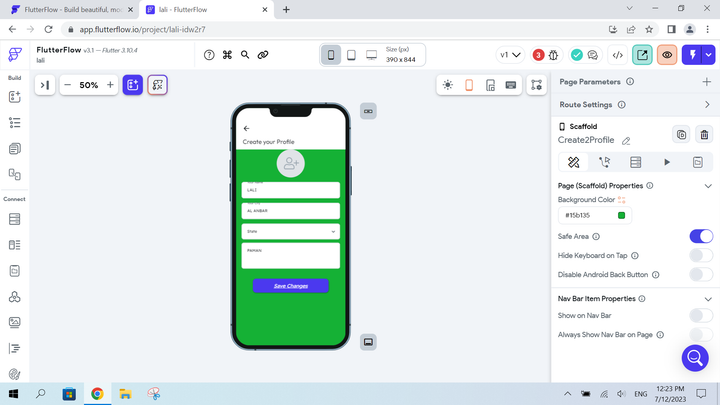The image size is (720, 405).
Task: Open the v1 version dropdown
Action: tap(510, 55)
